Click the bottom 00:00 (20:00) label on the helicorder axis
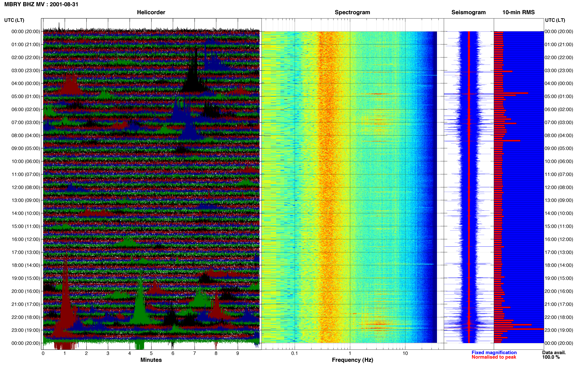The height and width of the screenshot is (368, 588). tap(26, 343)
